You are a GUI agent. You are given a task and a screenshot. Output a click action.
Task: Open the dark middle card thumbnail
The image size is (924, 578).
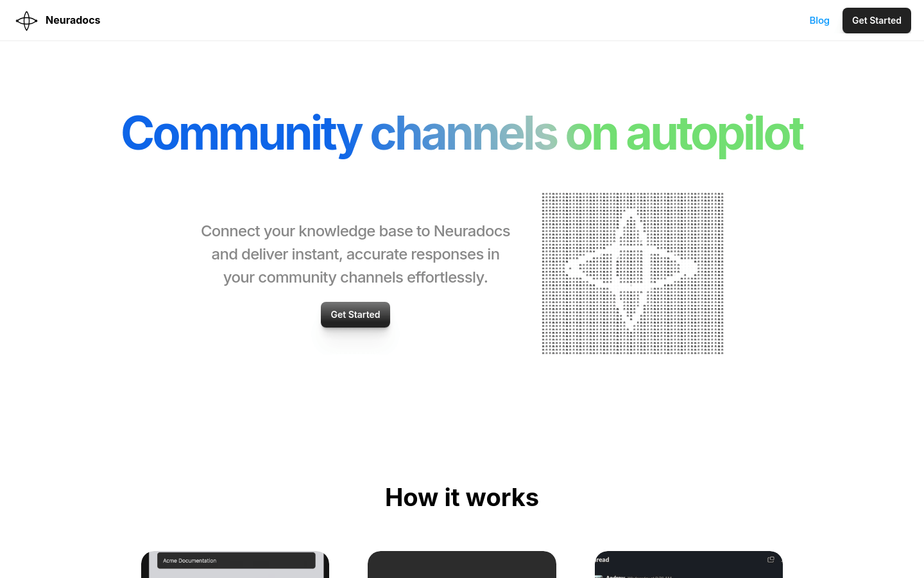[462, 565]
